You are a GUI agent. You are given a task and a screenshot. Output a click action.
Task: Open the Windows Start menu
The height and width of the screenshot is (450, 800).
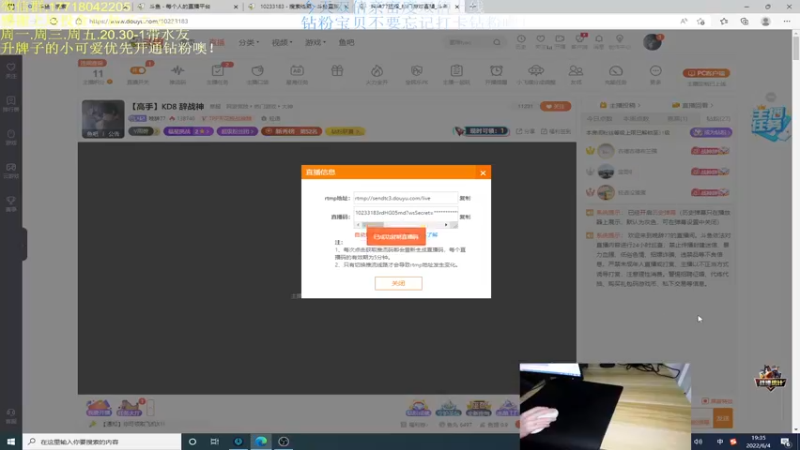(x=11, y=441)
